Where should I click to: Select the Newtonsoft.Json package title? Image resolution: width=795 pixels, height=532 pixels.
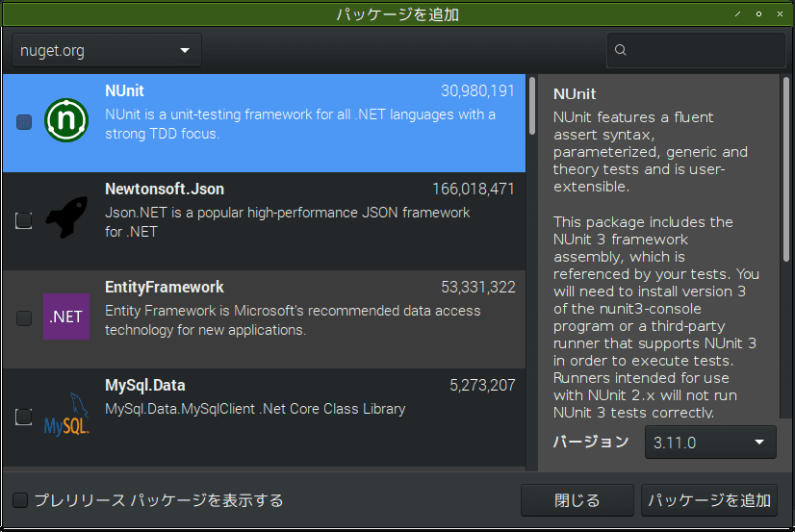(165, 189)
